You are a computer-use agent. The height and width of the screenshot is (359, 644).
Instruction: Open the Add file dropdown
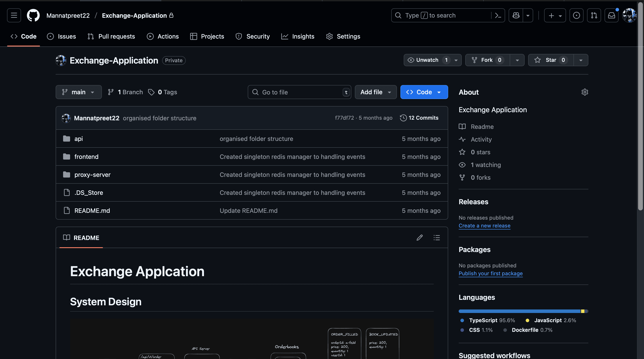tap(376, 92)
